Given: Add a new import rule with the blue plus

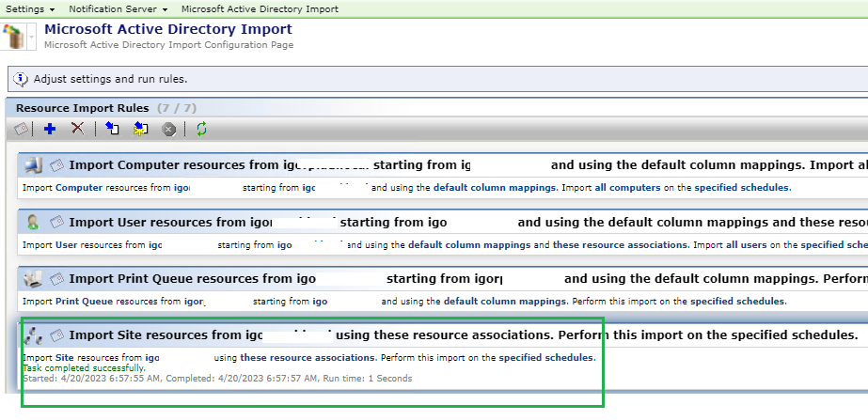Looking at the screenshot, I should pos(50,129).
